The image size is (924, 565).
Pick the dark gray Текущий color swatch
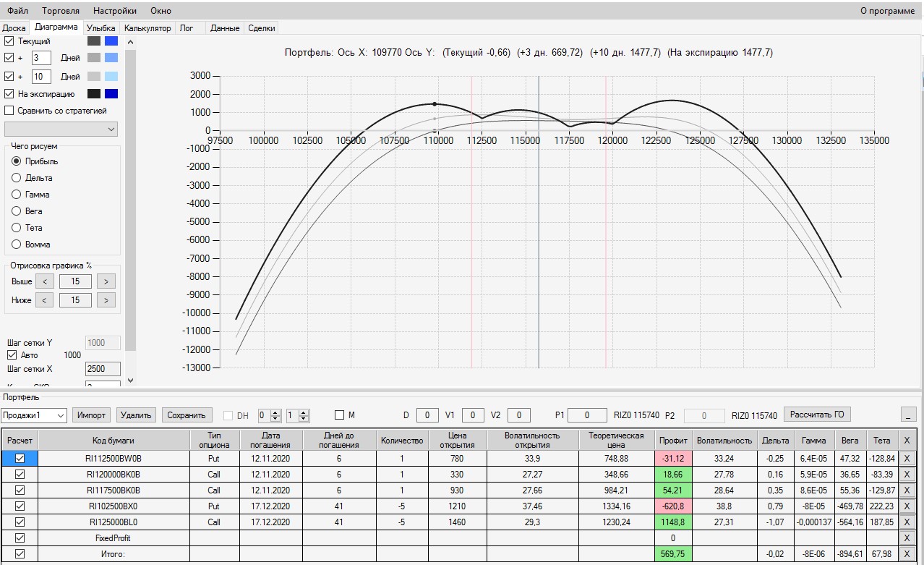pyautogui.click(x=94, y=41)
